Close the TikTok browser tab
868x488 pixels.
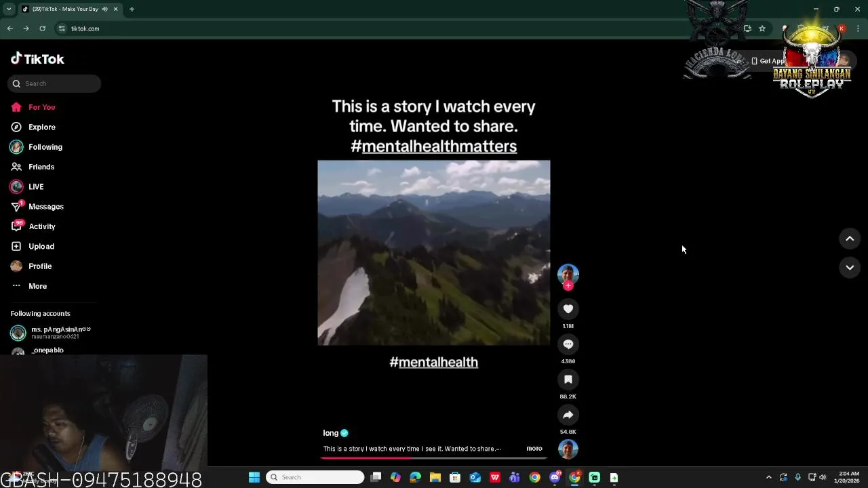[x=115, y=9]
